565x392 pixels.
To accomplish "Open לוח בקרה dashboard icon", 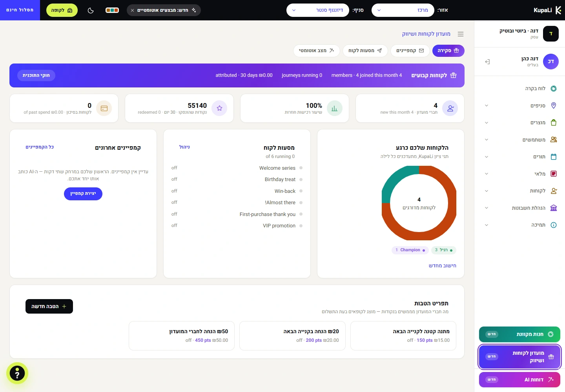I will pos(554,89).
